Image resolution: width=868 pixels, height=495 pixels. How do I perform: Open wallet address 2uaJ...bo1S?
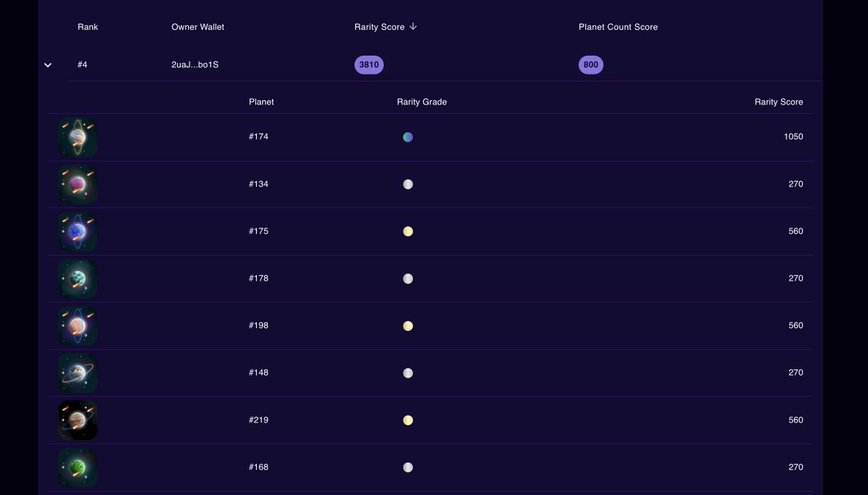195,65
